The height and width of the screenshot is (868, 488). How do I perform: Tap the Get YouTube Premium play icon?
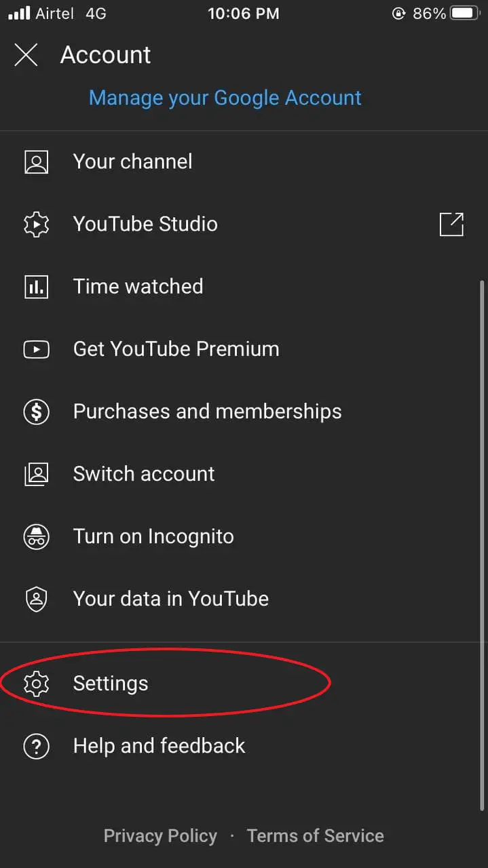(x=36, y=349)
